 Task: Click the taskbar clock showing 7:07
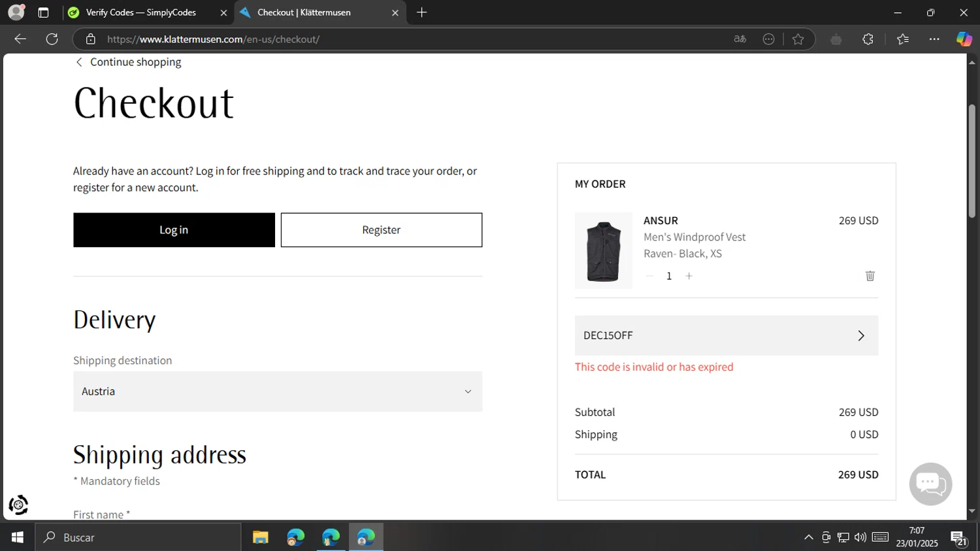pos(917,537)
